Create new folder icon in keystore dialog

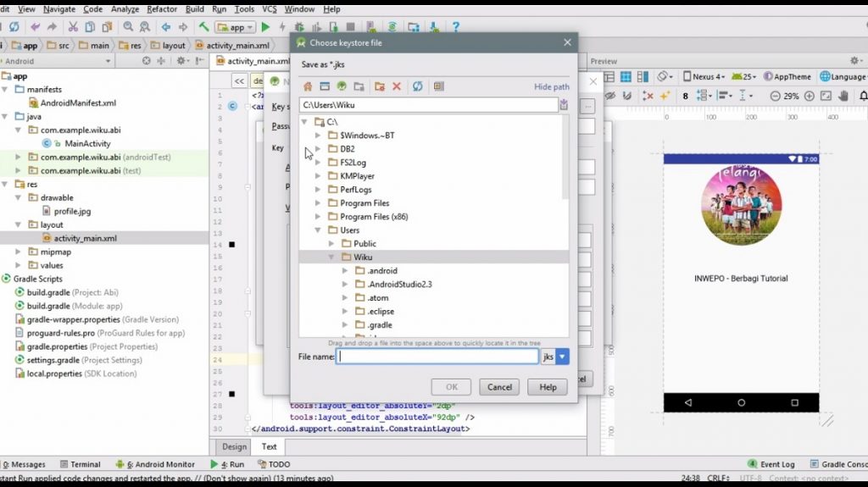click(x=379, y=86)
